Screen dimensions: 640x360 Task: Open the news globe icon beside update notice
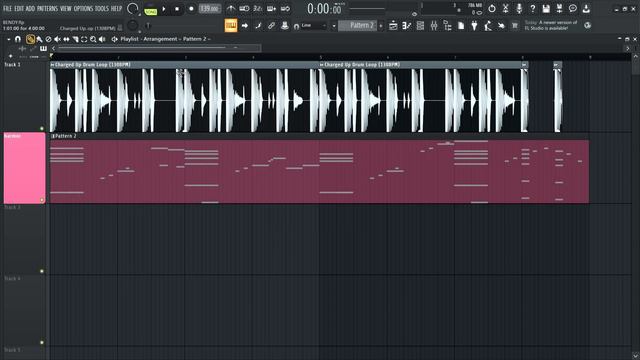point(587,25)
